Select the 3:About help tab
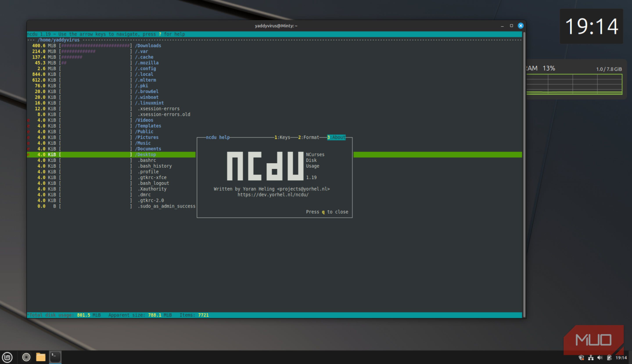 (x=336, y=137)
